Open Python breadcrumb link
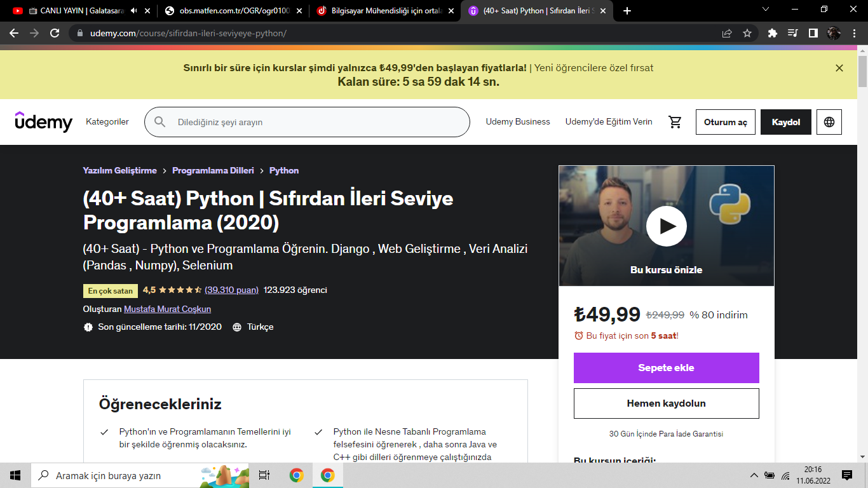The image size is (868, 488). (x=284, y=170)
